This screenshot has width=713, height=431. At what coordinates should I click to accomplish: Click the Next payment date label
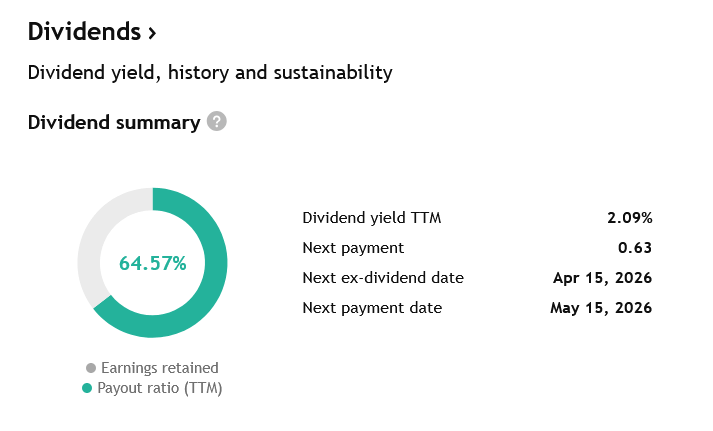coord(372,308)
